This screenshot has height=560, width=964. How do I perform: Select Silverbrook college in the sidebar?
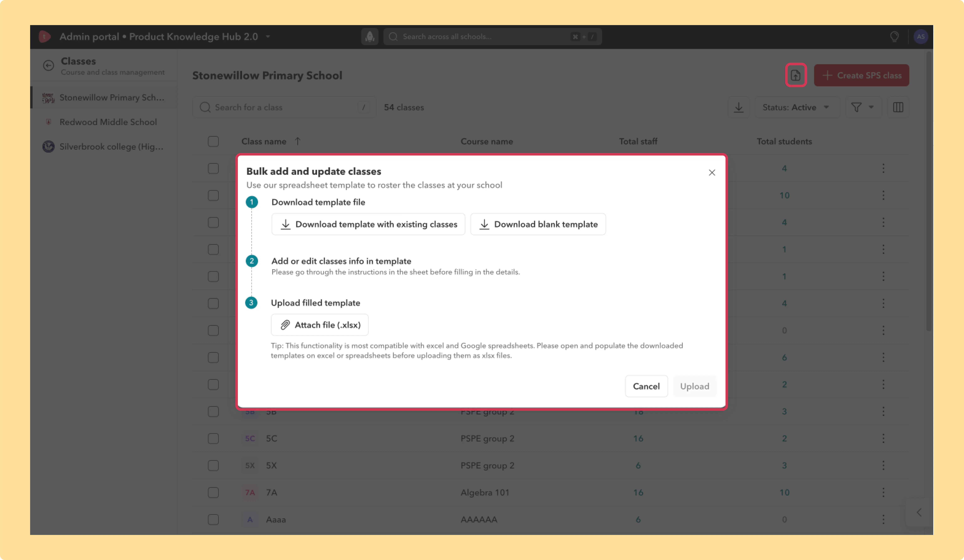pyautogui.click(x=104, y=146)
